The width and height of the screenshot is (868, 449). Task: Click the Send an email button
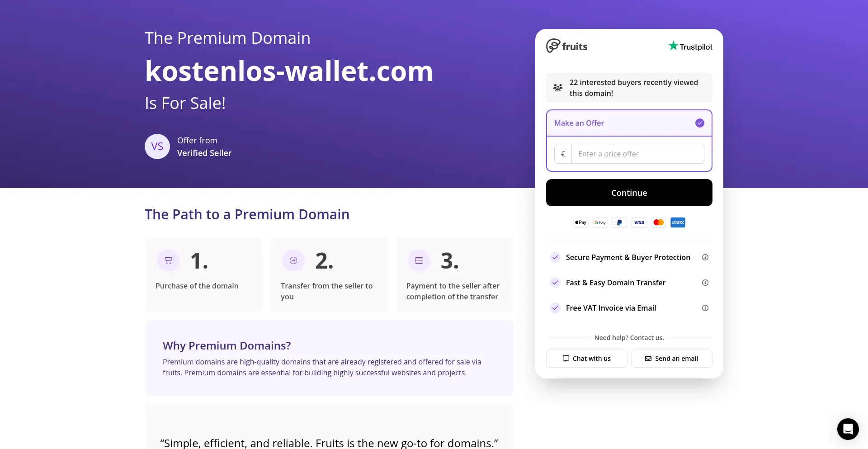point(671,359)
